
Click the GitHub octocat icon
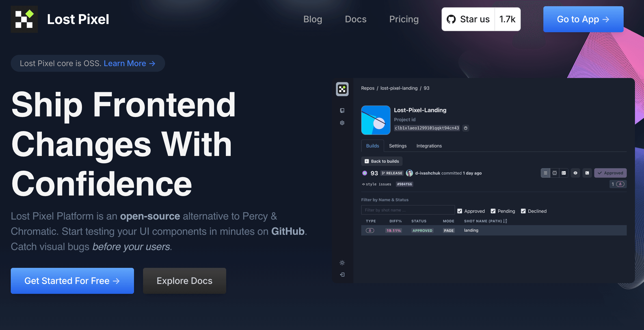pyautogui.click(x=451, y=19)
